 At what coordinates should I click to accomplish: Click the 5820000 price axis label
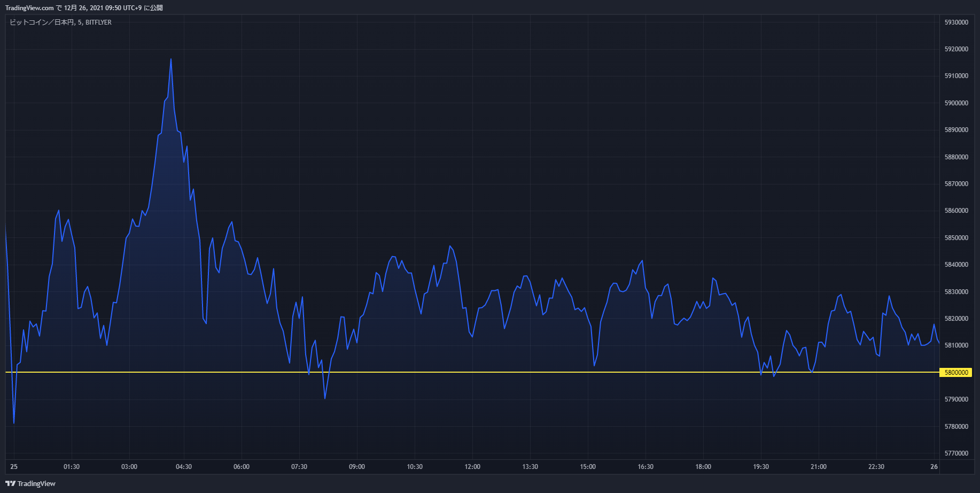[x=956, y=319]
